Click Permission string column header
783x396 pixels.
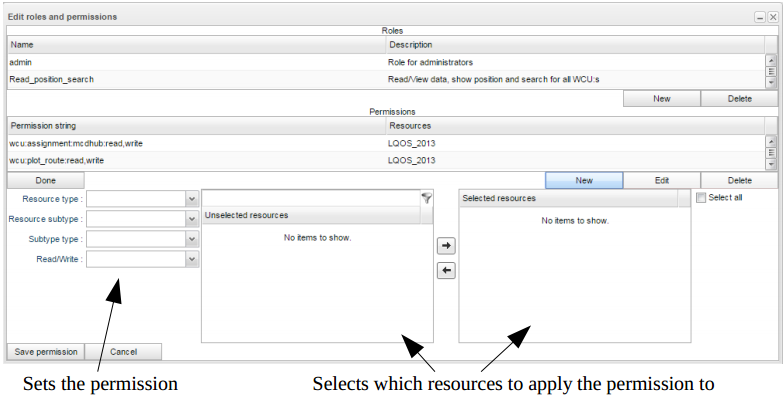[x=197, y=126]
